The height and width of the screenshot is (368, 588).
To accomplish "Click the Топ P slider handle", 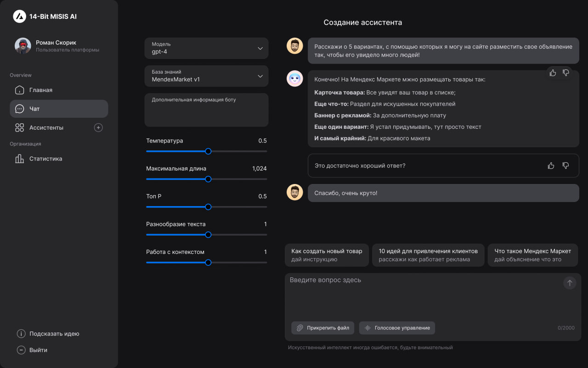I will 208,207.
